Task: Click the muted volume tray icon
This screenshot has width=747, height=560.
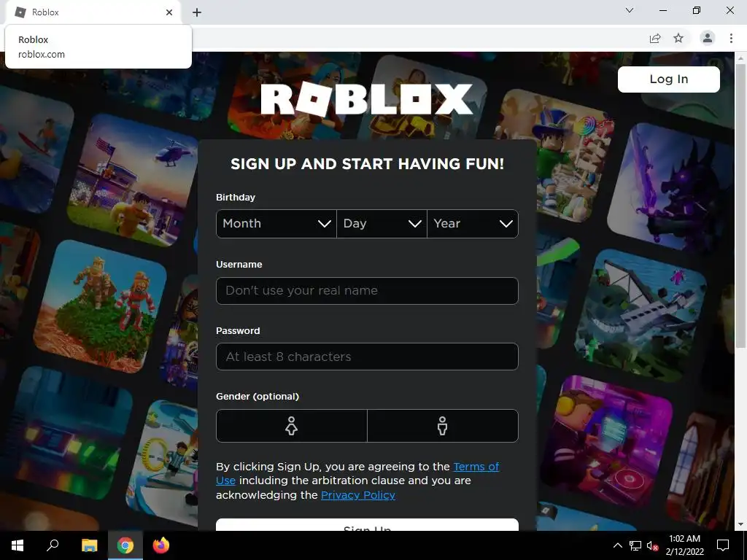Action: (652, 545)
